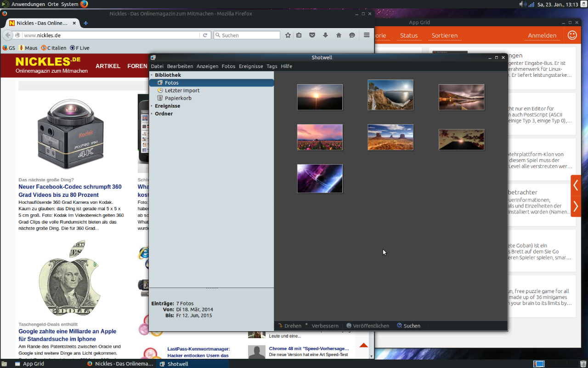Show bookmarks list icon in Firefox
588x368 pixels.
pos(299,35)
